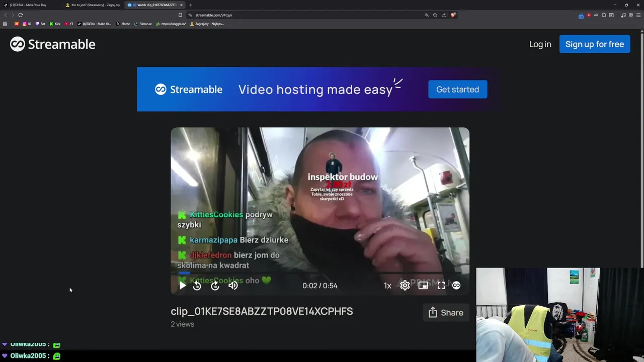Go back in browser history
Image resolution: width=644 pixels, height=362 pixels.
pos(6,15)
